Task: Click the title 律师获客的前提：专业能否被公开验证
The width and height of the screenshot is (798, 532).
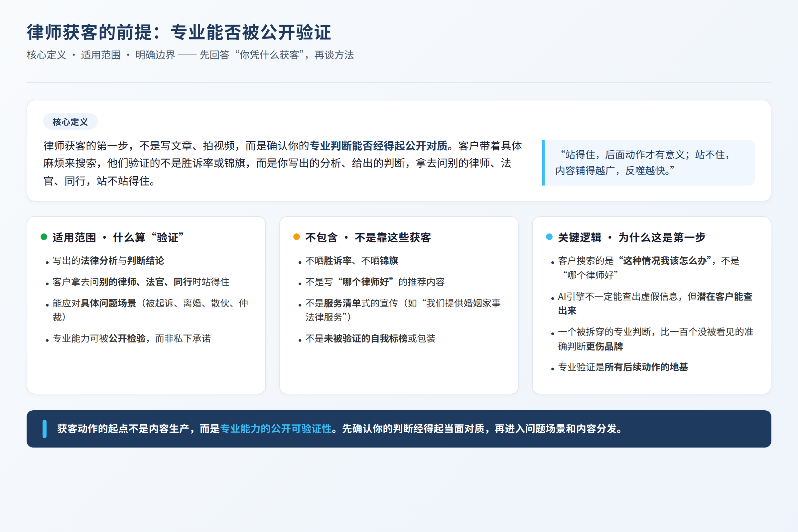Action: 179,32
